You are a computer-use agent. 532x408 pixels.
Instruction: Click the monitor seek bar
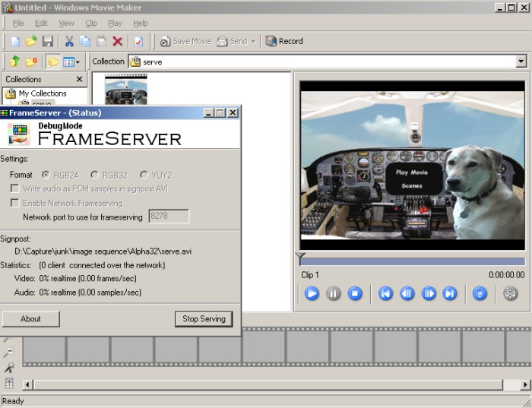point(412,261)
